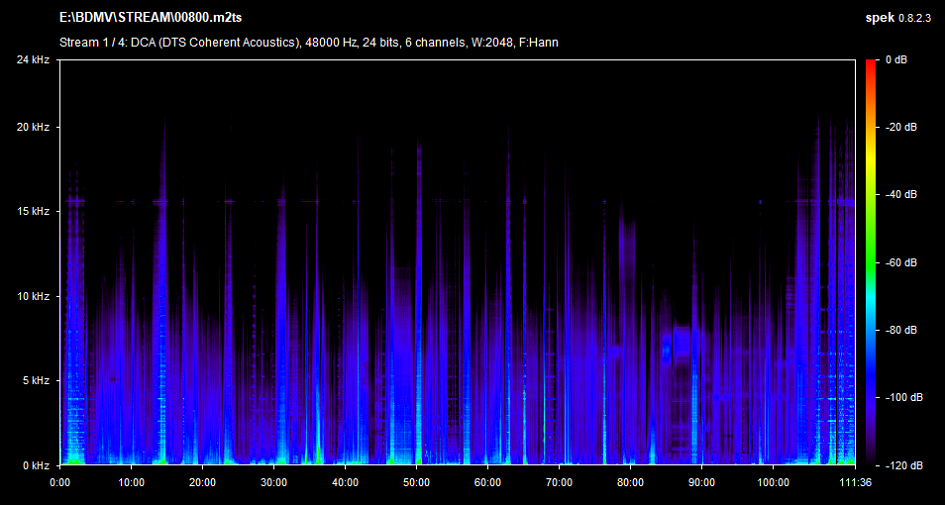Select the 90:00 time axis marker
Viewport: 945px width, 505px height.
point(702,482)
